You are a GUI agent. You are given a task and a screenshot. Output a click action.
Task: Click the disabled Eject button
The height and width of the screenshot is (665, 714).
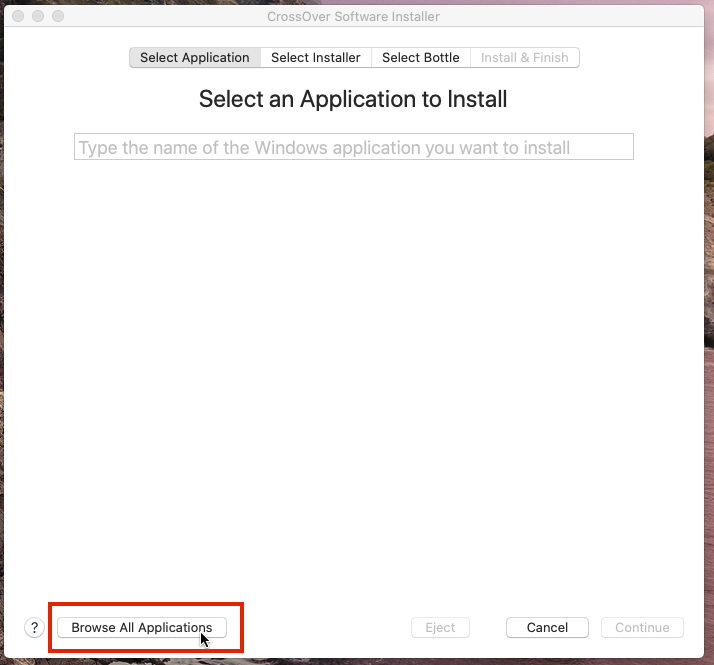440,627
